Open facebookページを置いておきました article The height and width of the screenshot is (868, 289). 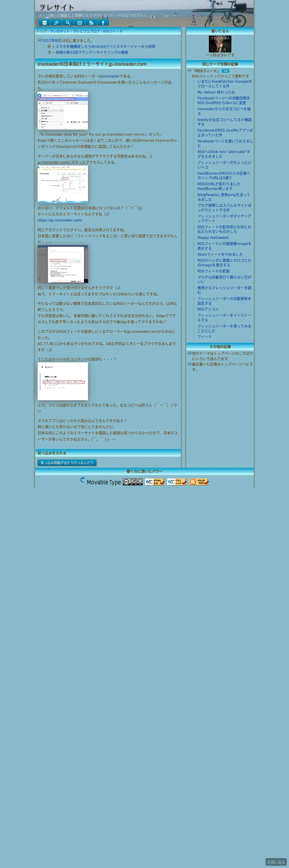pos(225,143)
